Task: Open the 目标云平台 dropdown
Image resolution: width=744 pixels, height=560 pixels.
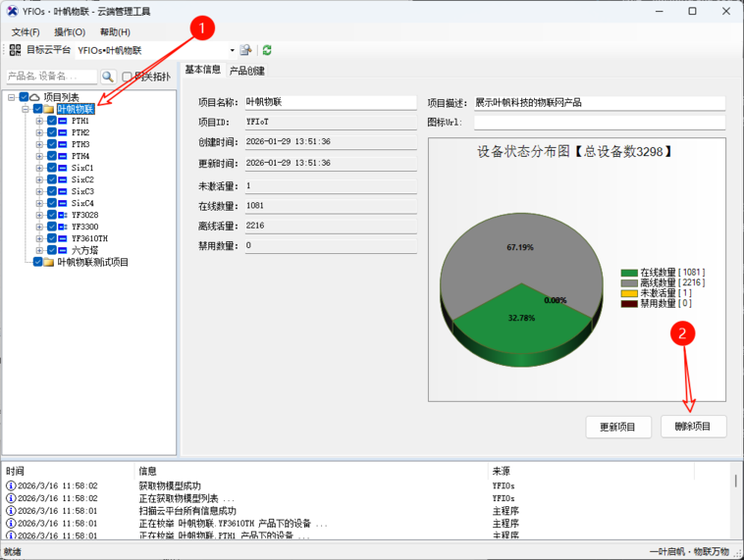Action: (x=232, y=50)
